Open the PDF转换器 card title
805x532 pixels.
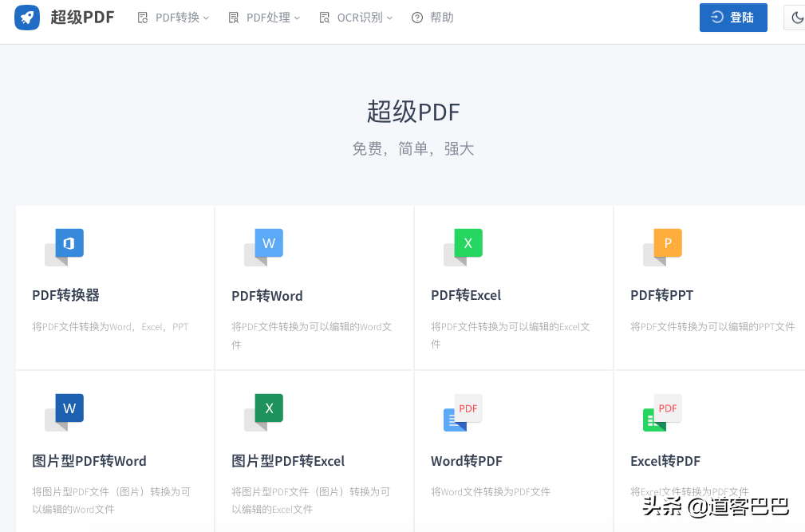pyautogui.click(x=65, y=295)
